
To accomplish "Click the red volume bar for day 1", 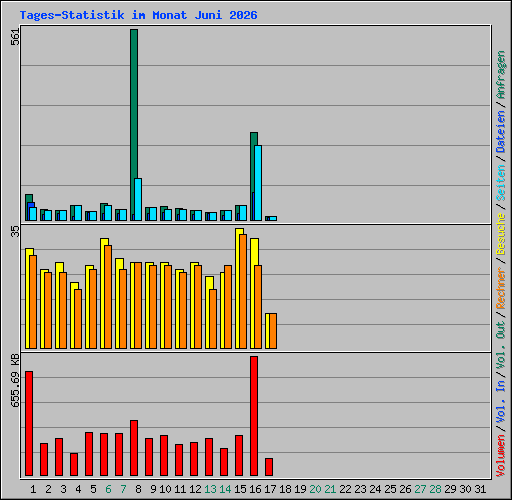I will (29, 423).
